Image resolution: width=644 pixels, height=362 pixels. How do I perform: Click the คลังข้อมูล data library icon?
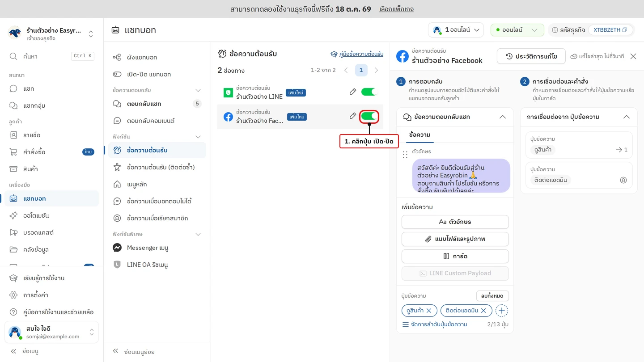(x=14, y=249)
